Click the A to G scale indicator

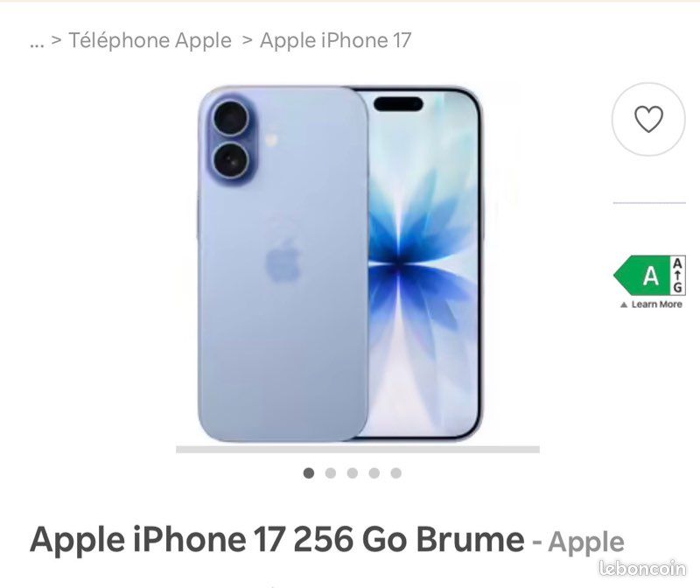[678, 276]
